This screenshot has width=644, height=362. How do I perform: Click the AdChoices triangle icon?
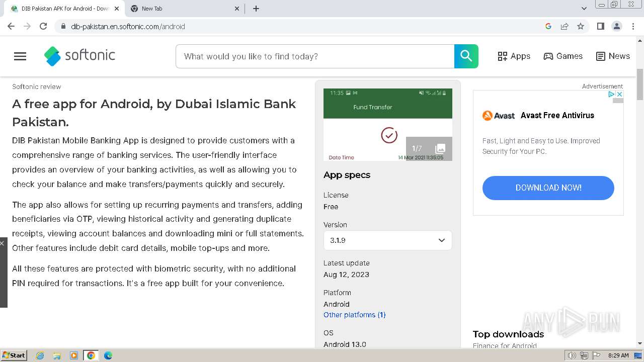point(612,94)
